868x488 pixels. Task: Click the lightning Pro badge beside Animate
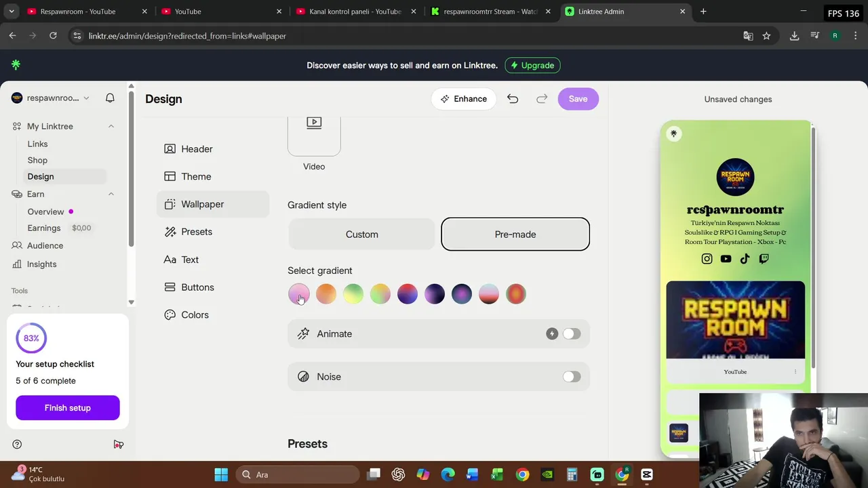tap(552, 333)
